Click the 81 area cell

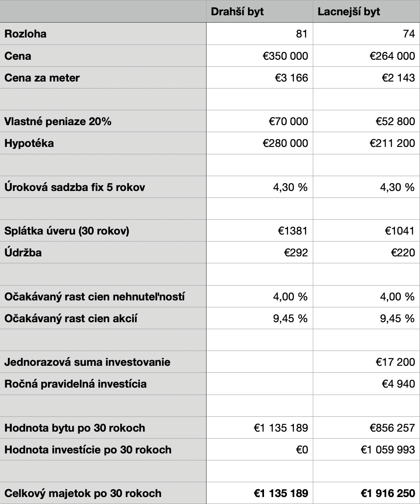[x=259, y=34]
